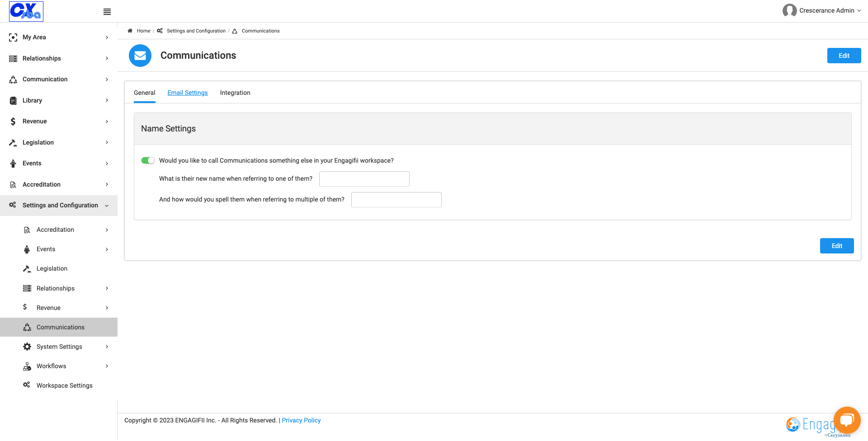Click Settings and Configuration breadcrumb link
The width and height of the screenshot is (868, 441).
pos(196,31)
